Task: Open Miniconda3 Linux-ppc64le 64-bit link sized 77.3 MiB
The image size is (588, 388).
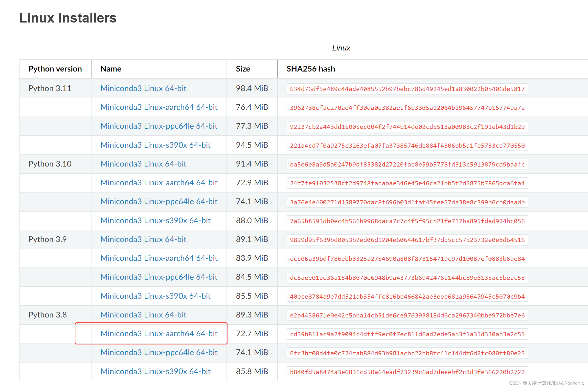Action: [x=159, y=126]
